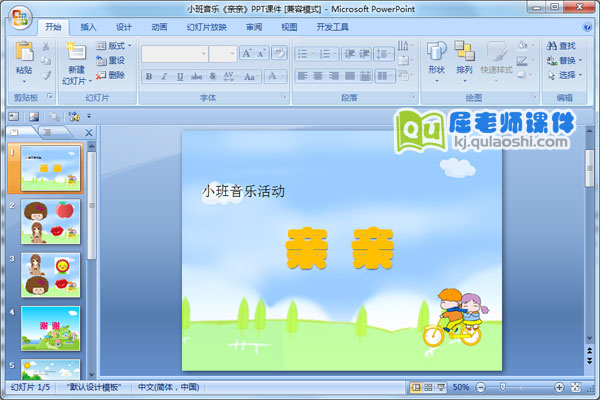
Task: Click the Cut scissors icon
Action: pyautogui.click(x=46, y=46)
